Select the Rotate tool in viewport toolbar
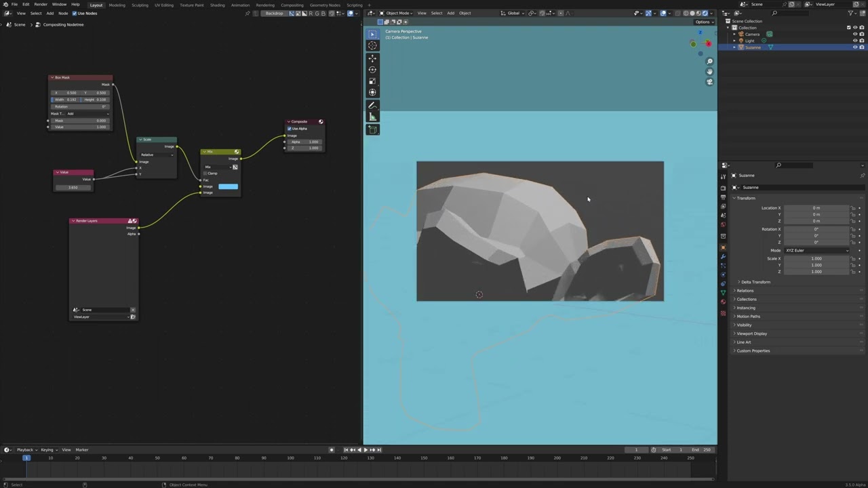The height and width of the screenshot is (488, 868). pos(372,70)
